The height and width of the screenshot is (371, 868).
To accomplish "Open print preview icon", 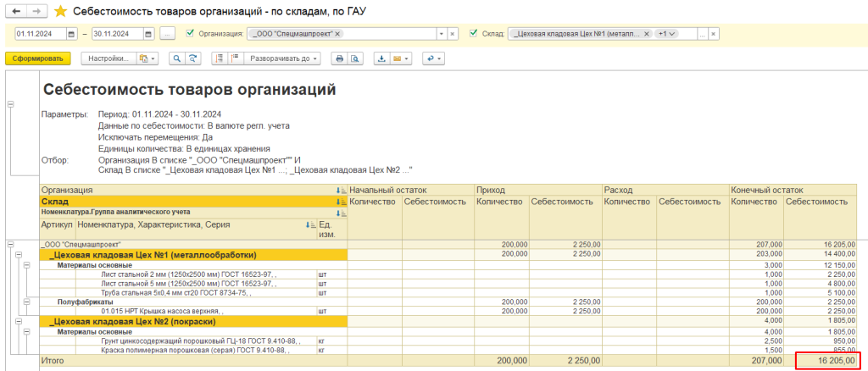I will pos(354,58).
